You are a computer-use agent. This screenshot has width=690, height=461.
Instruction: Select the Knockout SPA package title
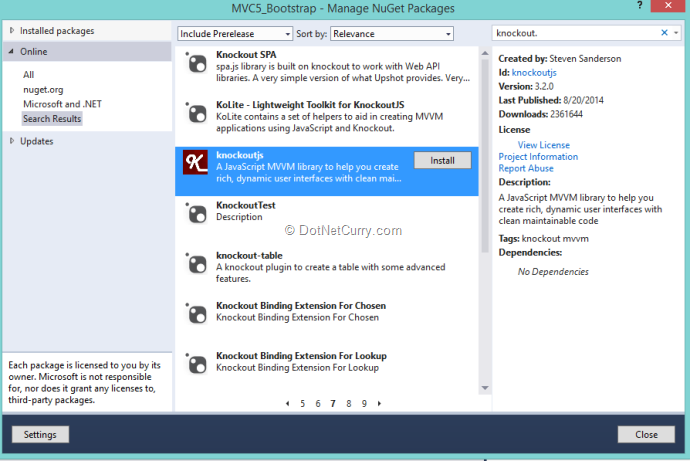tap(246, 55)
